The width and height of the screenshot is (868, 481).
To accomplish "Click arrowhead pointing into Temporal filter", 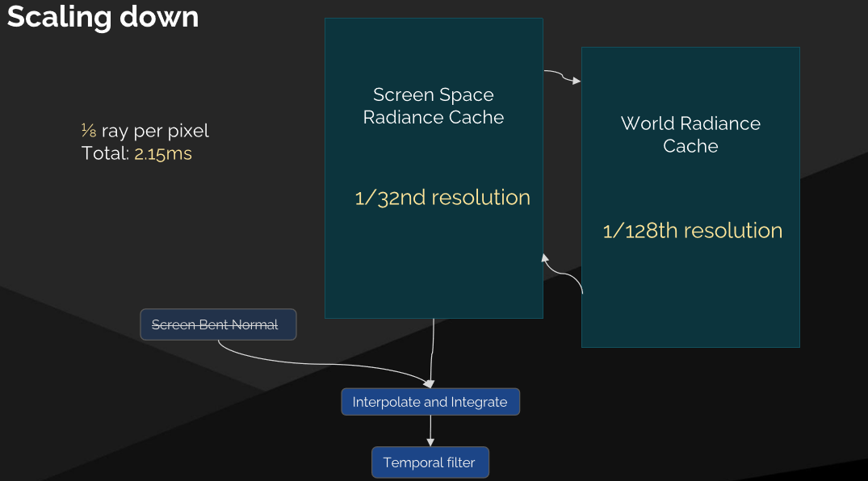I will pyautogui.click(x=430, y=442).
